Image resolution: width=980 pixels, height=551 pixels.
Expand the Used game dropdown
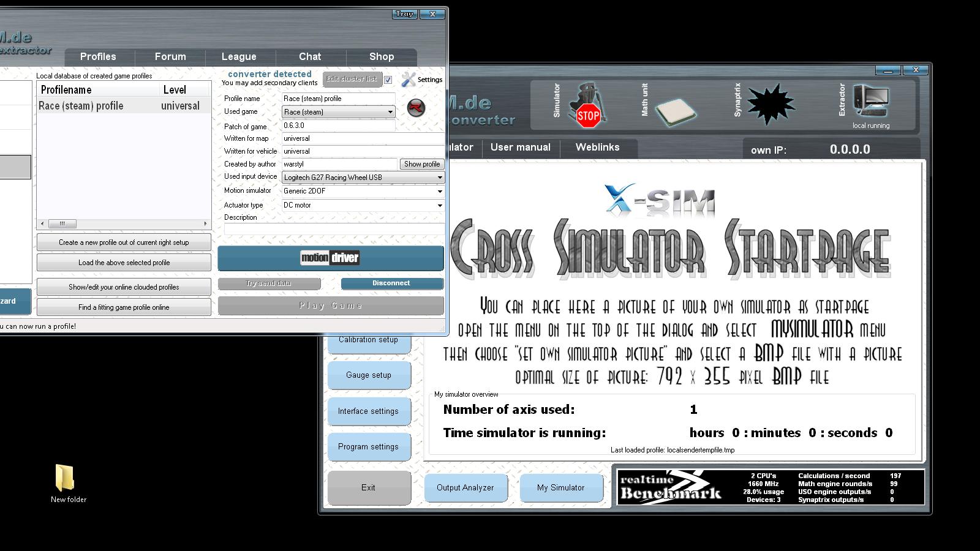pyautogui.click(x=390, y=112)
